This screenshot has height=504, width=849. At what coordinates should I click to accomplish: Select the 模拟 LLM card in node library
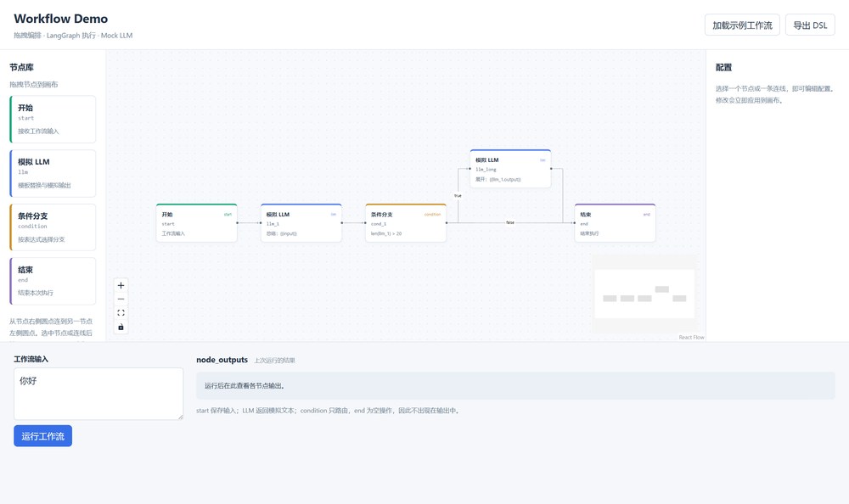tap(53, 173)
